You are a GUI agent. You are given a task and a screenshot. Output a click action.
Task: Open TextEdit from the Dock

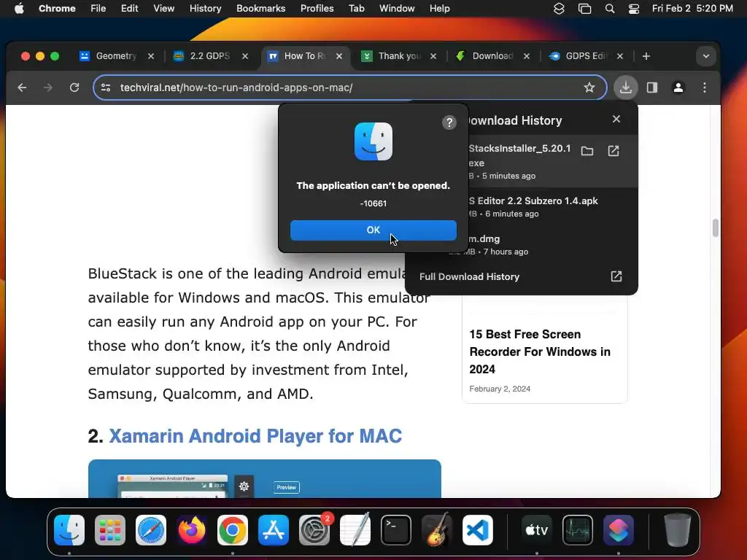coord(355,529)
